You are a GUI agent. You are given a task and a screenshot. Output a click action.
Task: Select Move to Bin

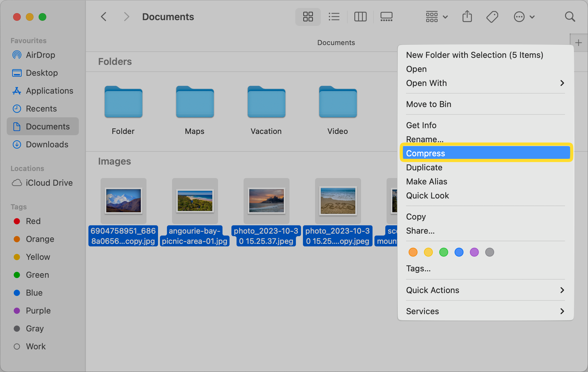[x=428, y=104]
